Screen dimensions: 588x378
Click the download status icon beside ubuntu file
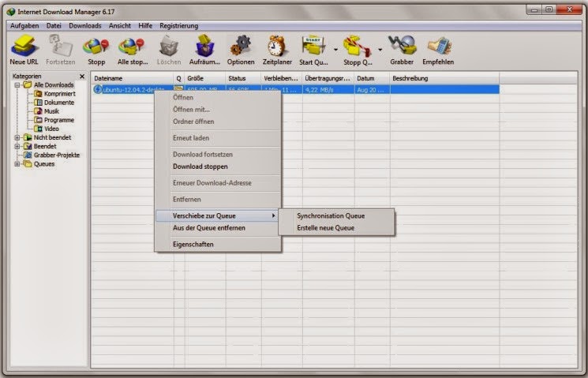point(98,90)
